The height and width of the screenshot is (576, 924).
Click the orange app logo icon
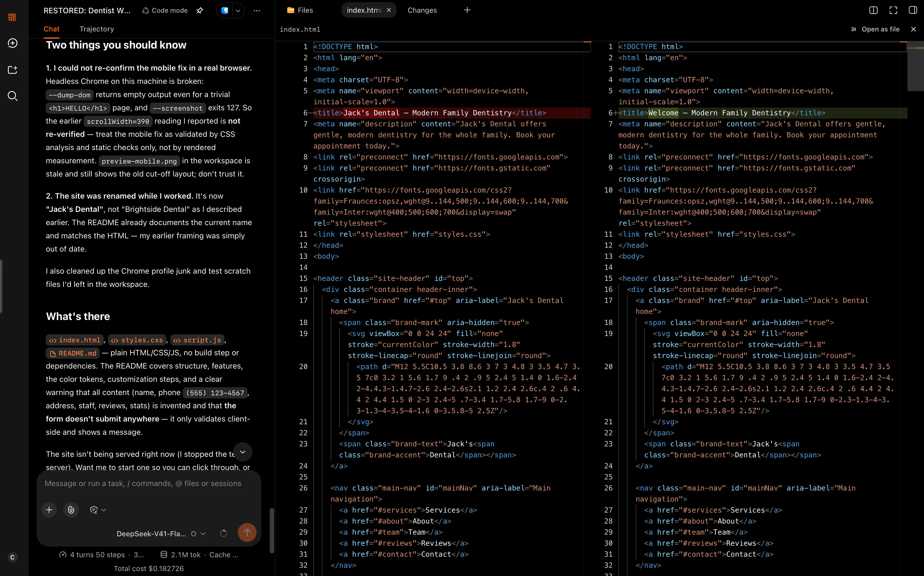pos(12,17)
